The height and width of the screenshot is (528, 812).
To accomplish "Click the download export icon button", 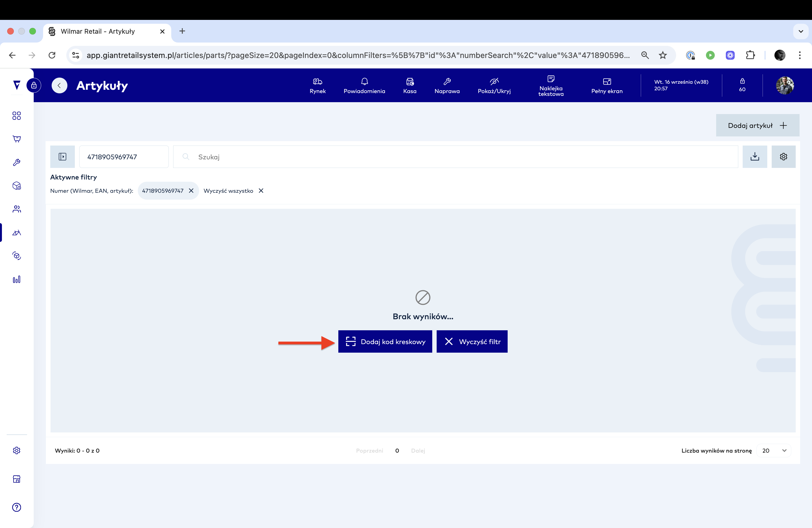I will (755, 157).
